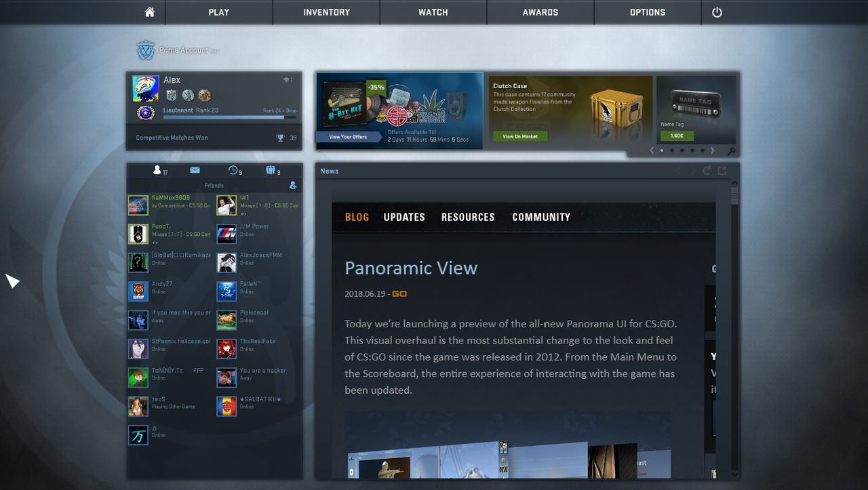The height and width of the screenshot is (490, 868).
Task: Show the friends list tab icon
Action: (x=157, y=170)
